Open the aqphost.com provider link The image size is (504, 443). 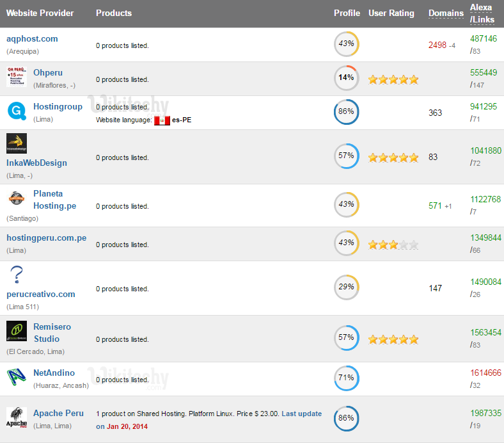32,38
